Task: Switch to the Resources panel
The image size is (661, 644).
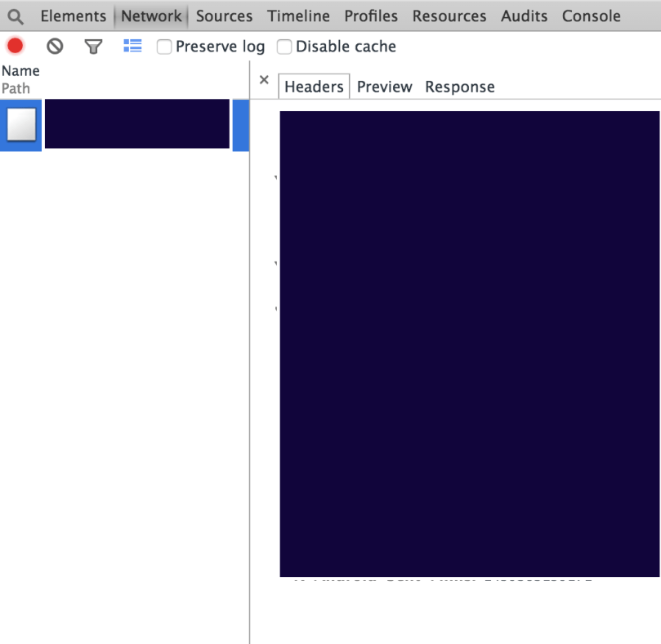Action: point(449,16)
